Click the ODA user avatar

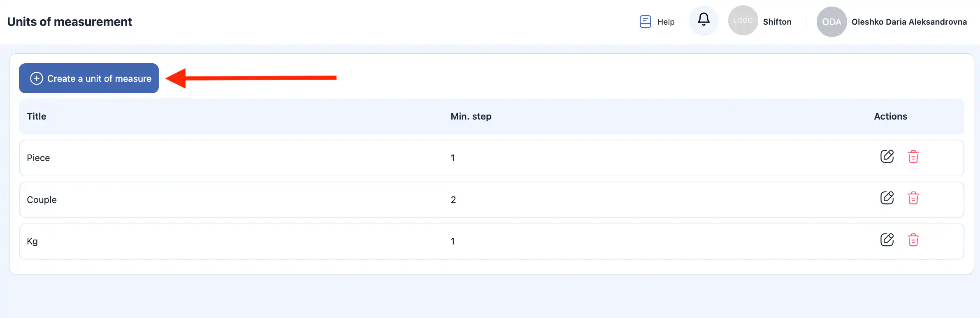831,22
